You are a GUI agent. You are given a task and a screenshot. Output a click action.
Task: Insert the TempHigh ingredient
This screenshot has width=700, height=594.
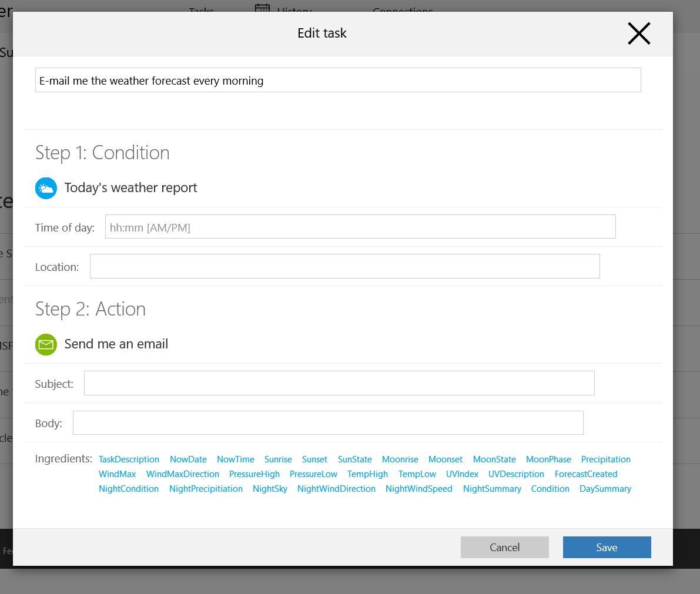pos(367,474)
